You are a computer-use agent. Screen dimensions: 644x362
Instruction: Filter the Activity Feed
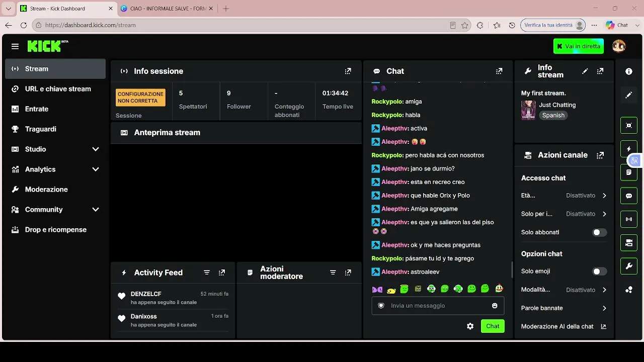[x=207, y=273]
